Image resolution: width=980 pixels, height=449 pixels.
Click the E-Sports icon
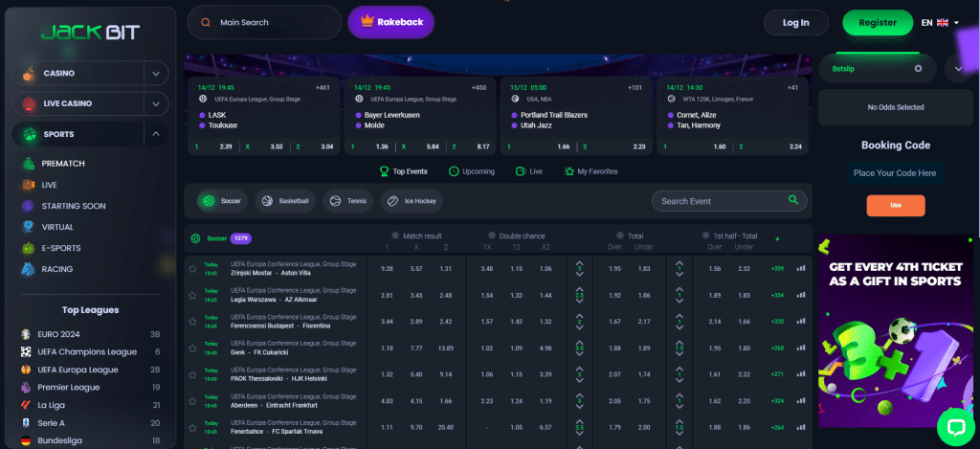click(x=28, y=248)
